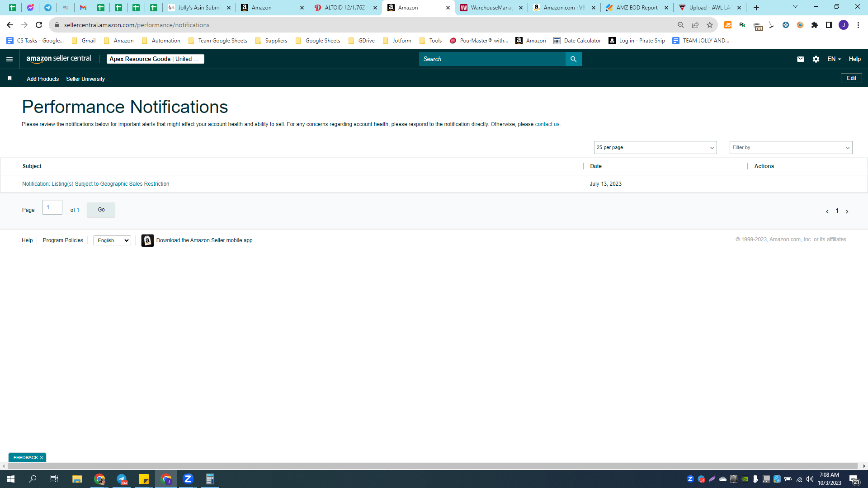868x488 pixels.
Task: Open File Explorer from the taskbar
Action: tap(77, 479)
